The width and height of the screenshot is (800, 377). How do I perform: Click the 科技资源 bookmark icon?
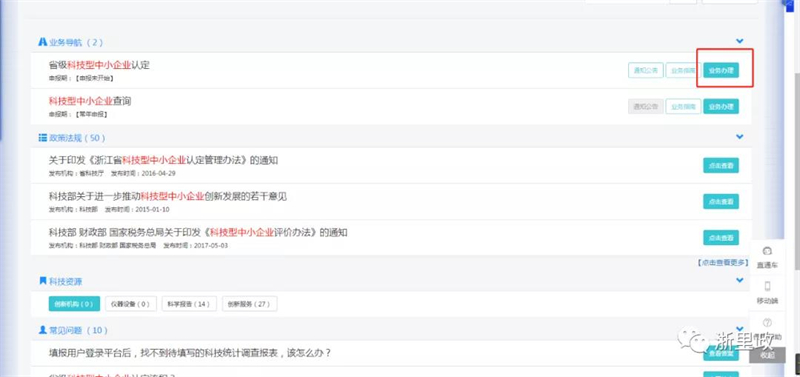[42, 281]
